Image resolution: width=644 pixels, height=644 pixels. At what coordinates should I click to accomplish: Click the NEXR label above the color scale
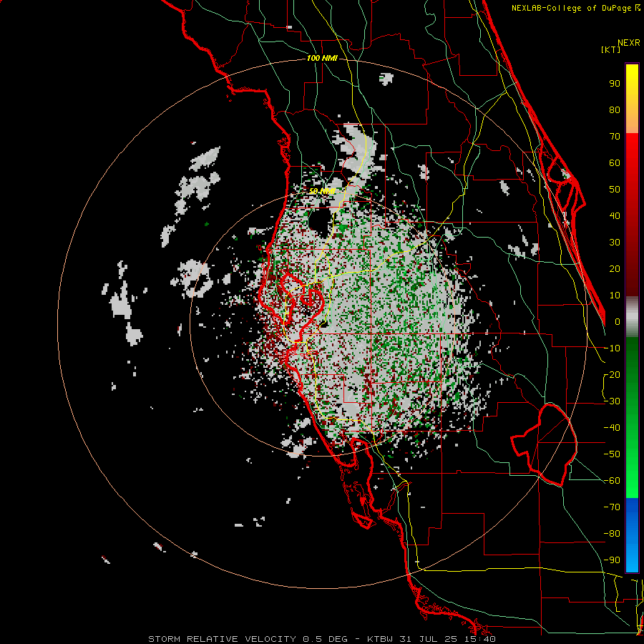pyautogui.click(x=629, y=43)
